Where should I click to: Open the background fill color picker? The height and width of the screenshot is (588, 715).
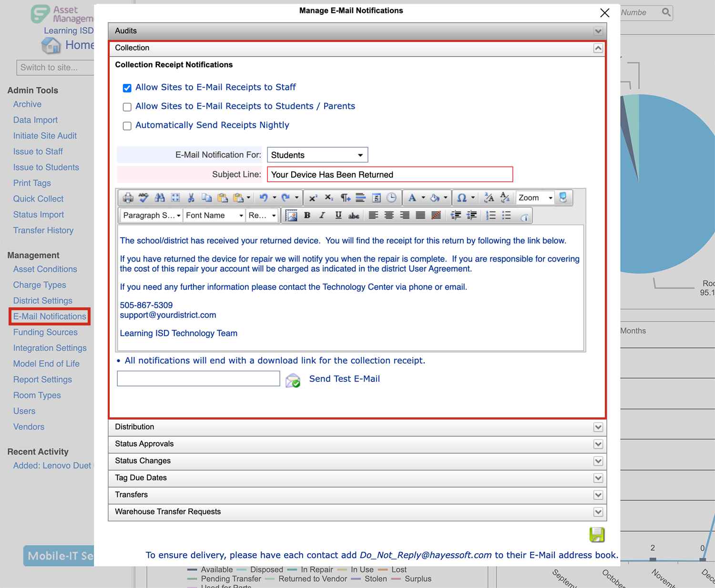pyautogui.click(x=435, y=198)
